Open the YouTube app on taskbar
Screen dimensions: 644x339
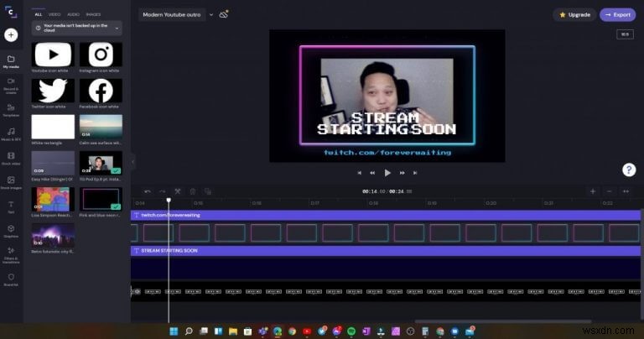click(x=307, y=331)
